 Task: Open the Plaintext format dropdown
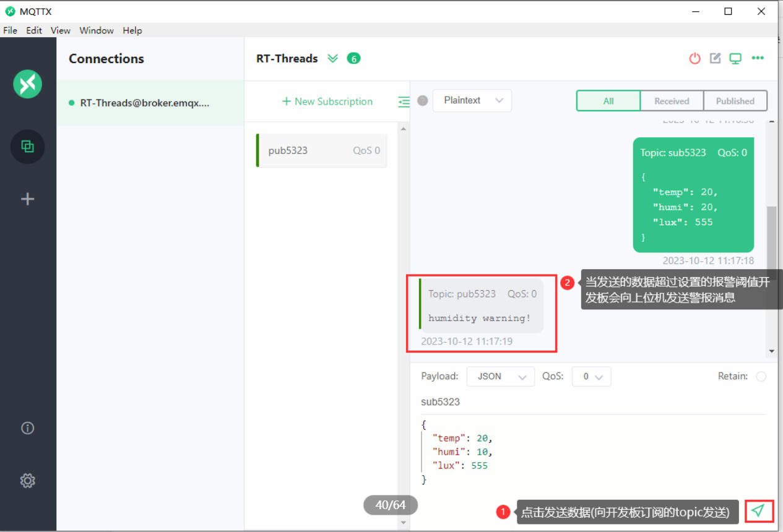pyautogui.click(x=472, y=101)
